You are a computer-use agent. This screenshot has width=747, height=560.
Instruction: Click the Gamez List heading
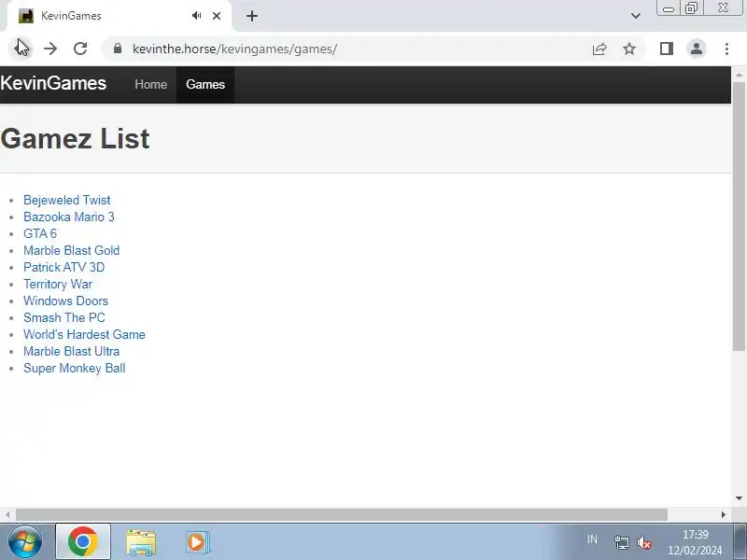point(76,138)
